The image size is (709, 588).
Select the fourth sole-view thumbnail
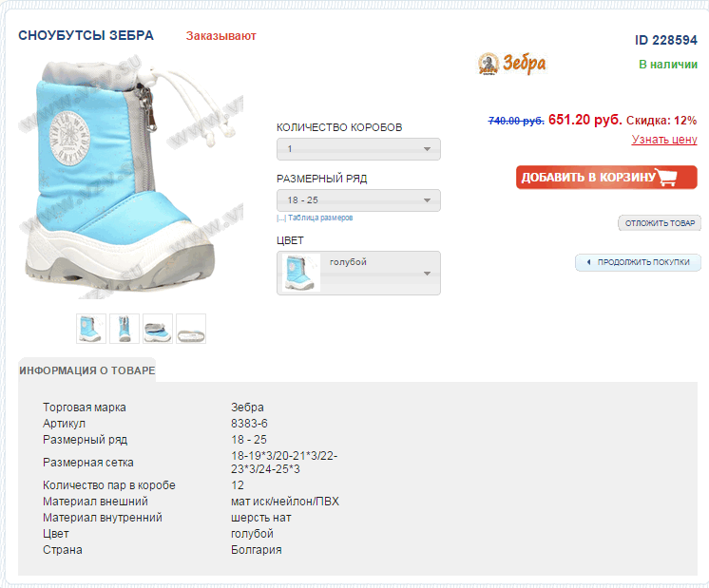coord(191,329)
